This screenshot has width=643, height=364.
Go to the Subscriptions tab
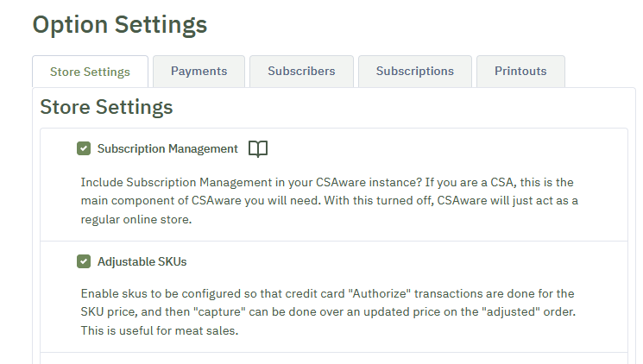coord(415,72)
